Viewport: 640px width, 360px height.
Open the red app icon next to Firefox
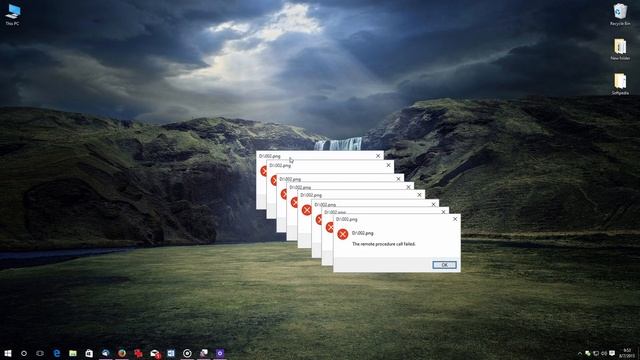click(138, 353)
